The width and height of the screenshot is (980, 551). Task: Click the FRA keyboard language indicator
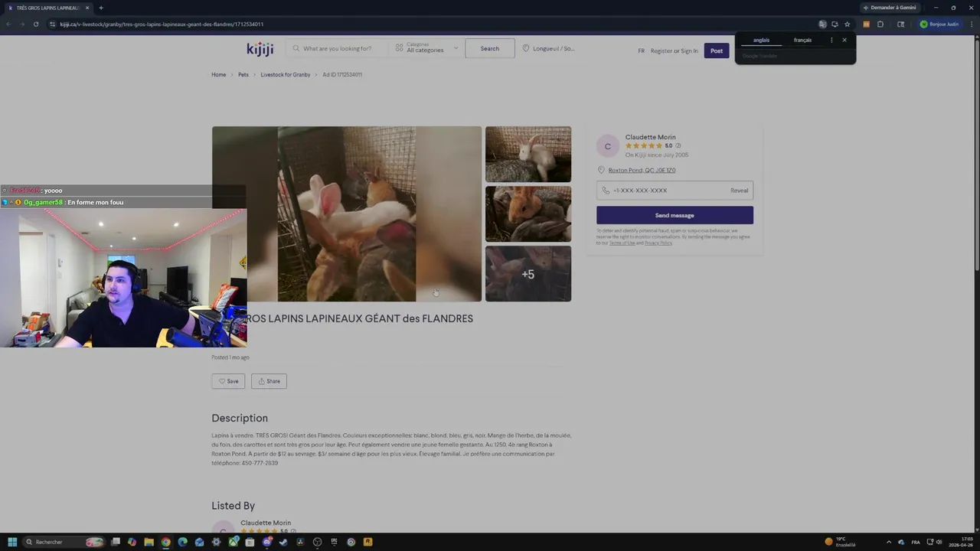point(916,542)
